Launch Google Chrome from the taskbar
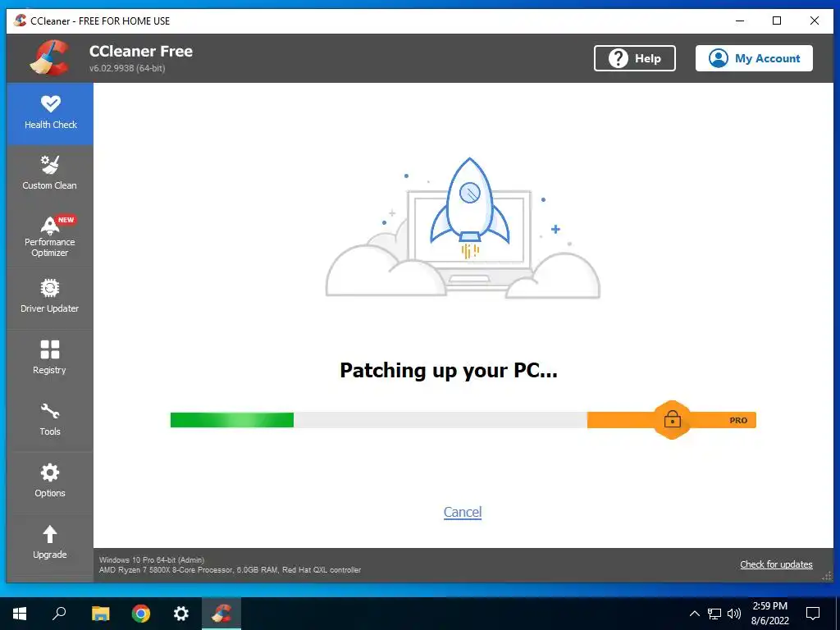Image resolution: width=840 pixels, height=630 pixels. coord(141,614)
